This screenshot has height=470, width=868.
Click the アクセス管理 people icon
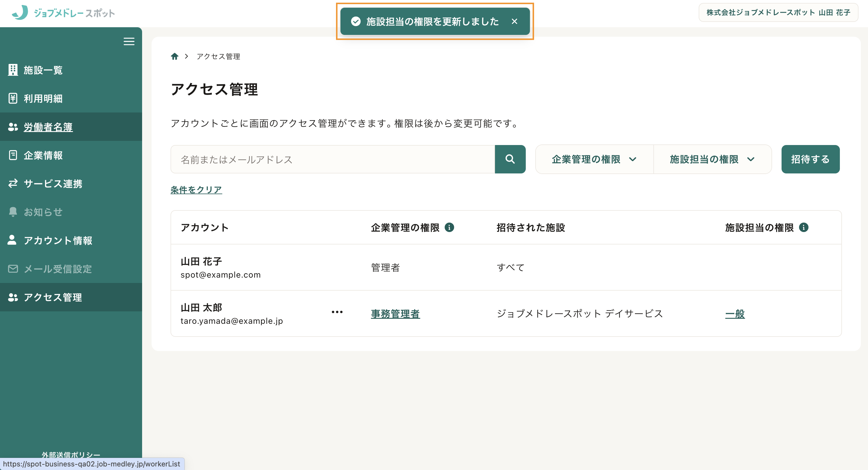[13, 297]
